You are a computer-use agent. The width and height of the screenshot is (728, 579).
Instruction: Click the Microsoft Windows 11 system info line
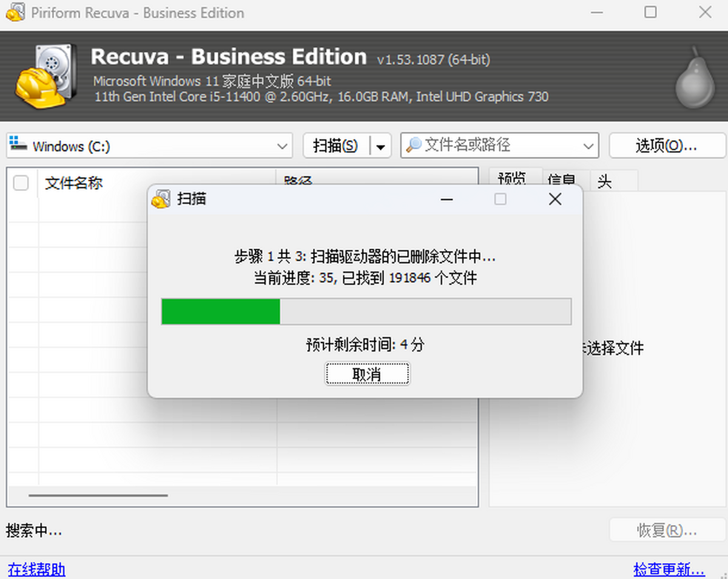212,81
